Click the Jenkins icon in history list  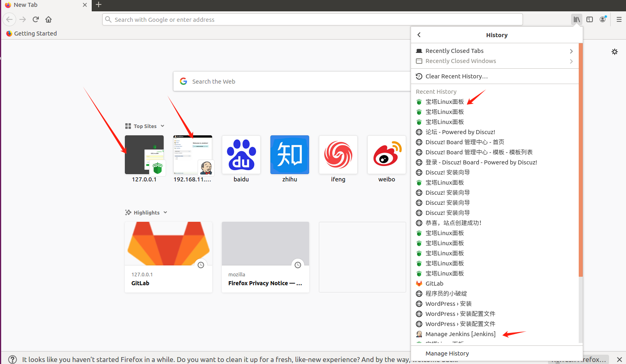pyautogui.click(x=419, y=334)
